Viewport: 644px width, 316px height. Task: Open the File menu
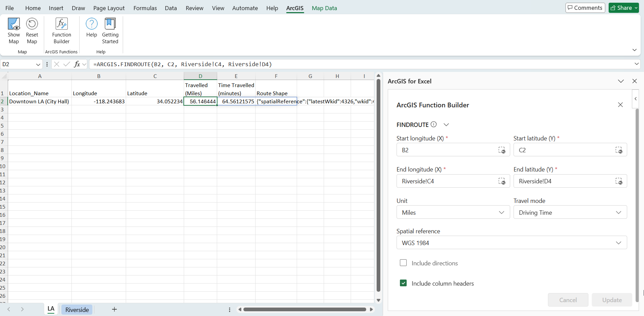click(10, 8)
